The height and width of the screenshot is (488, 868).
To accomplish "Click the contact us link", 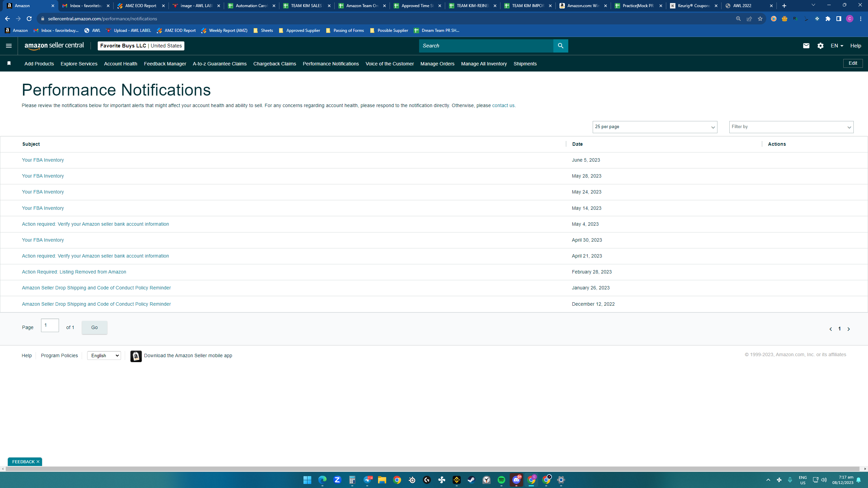I will click(503, 105).
